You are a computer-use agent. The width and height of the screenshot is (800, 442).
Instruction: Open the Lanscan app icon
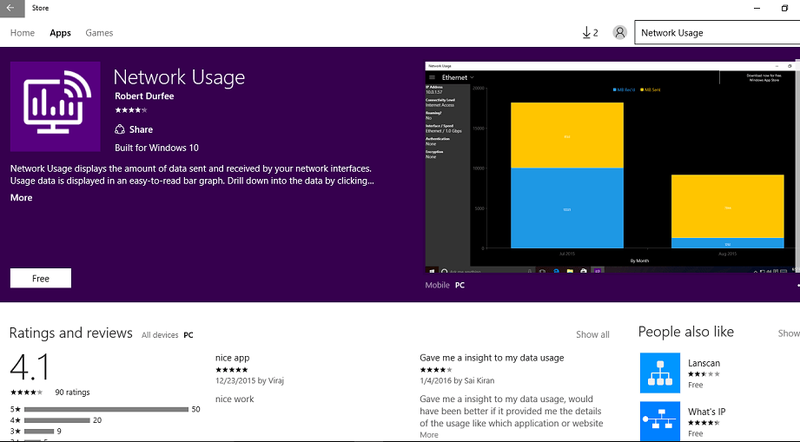[x=660, y=373]
